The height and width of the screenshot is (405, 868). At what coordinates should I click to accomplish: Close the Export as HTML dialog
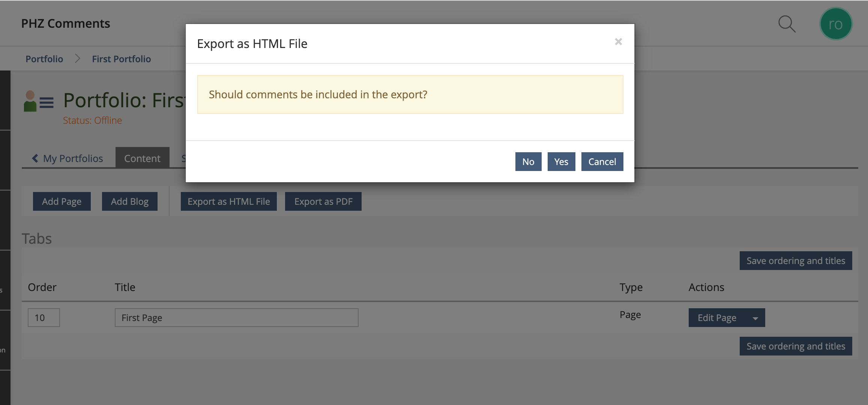[x=618, y=42]
